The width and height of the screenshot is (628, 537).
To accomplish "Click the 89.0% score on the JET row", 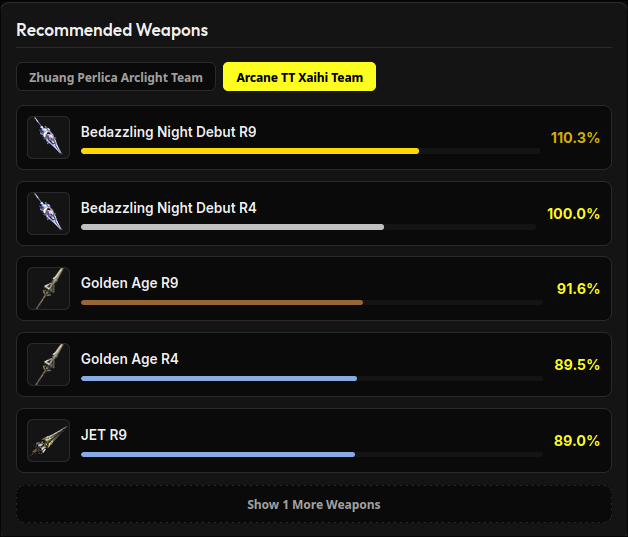I will tap(577, 441).
